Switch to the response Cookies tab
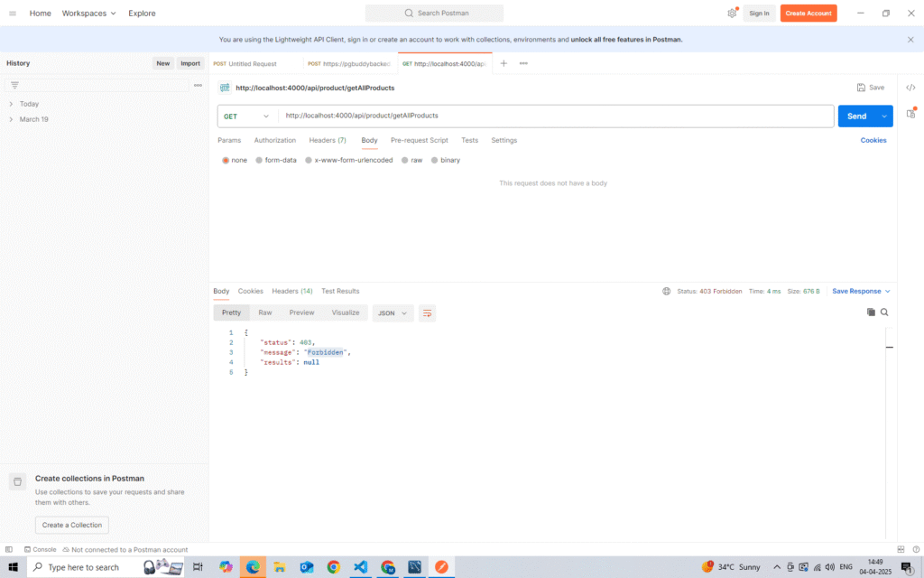The image size is (924, 578). click(251, 291)
